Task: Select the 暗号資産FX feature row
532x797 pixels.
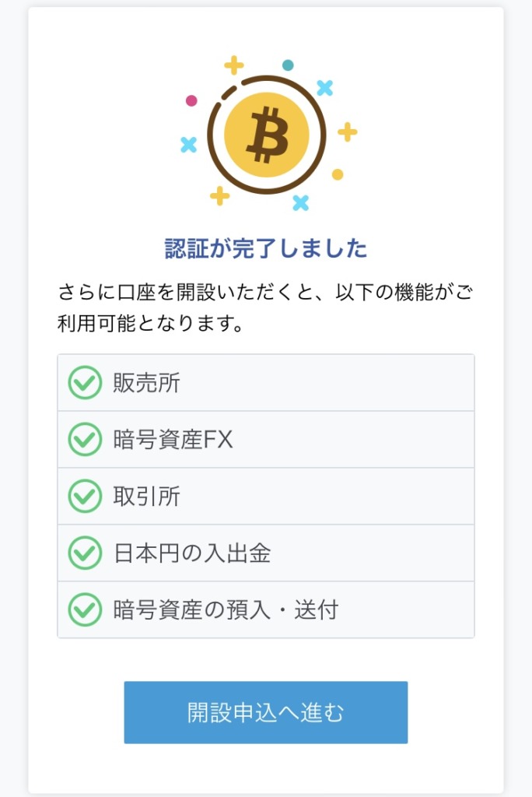Action: click(266, 439)
